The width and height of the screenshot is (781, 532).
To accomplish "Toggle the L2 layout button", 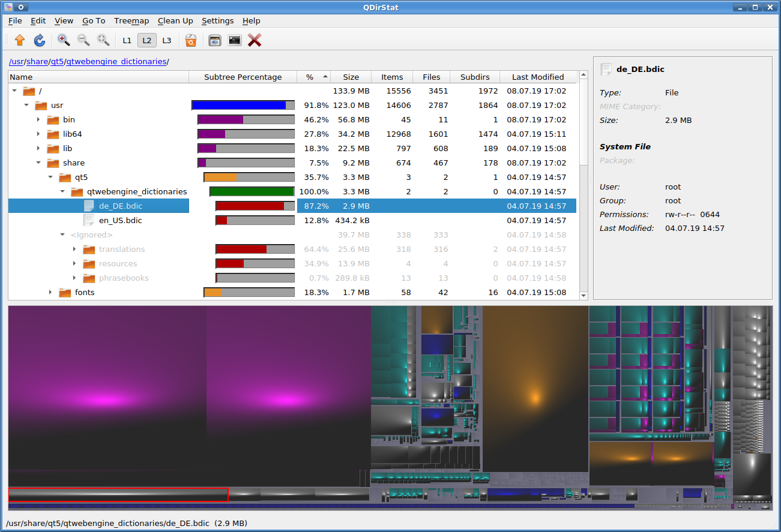I will tap(147, 40).
